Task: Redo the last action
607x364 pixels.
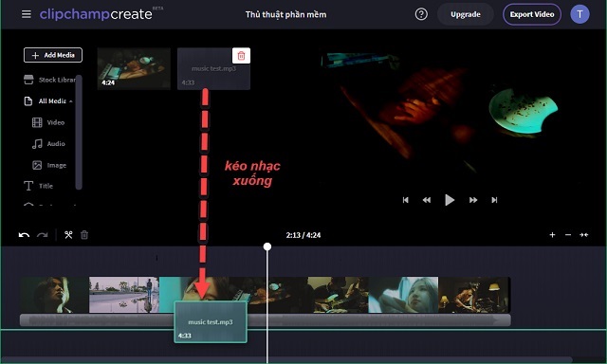Action: [42, 235]
